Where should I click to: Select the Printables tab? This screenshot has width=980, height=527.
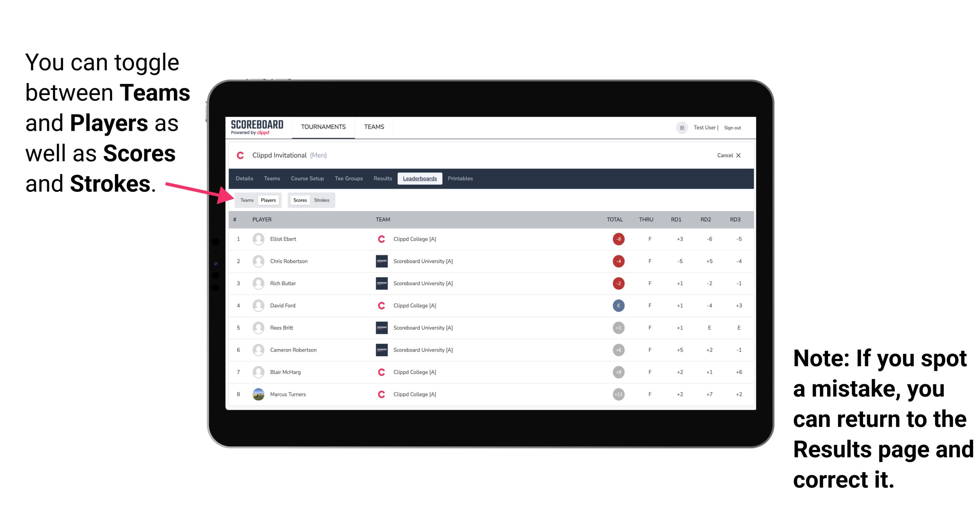pos(461,179)
